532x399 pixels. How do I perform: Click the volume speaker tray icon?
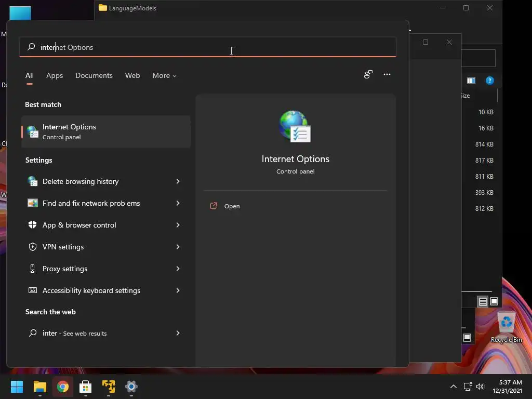pos(480,387)
